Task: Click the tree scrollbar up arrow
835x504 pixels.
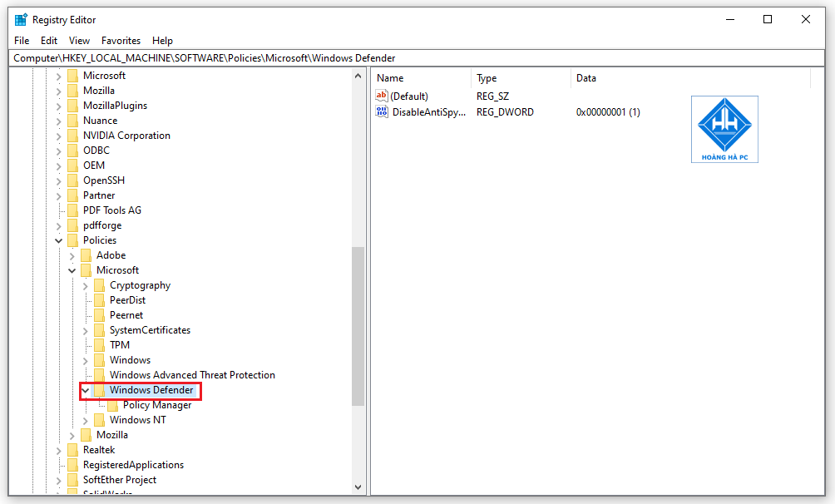Action: 358,77
